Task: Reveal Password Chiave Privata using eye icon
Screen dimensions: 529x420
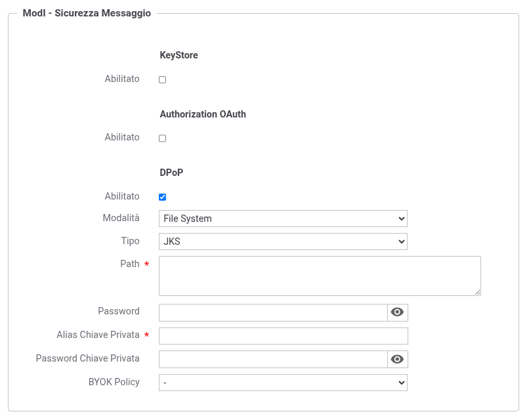Action: click(397, 360)
